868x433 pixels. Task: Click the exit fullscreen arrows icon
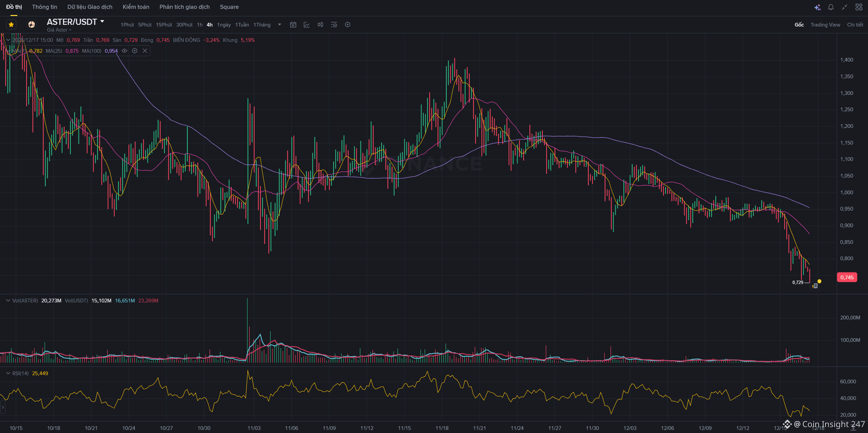845,7
